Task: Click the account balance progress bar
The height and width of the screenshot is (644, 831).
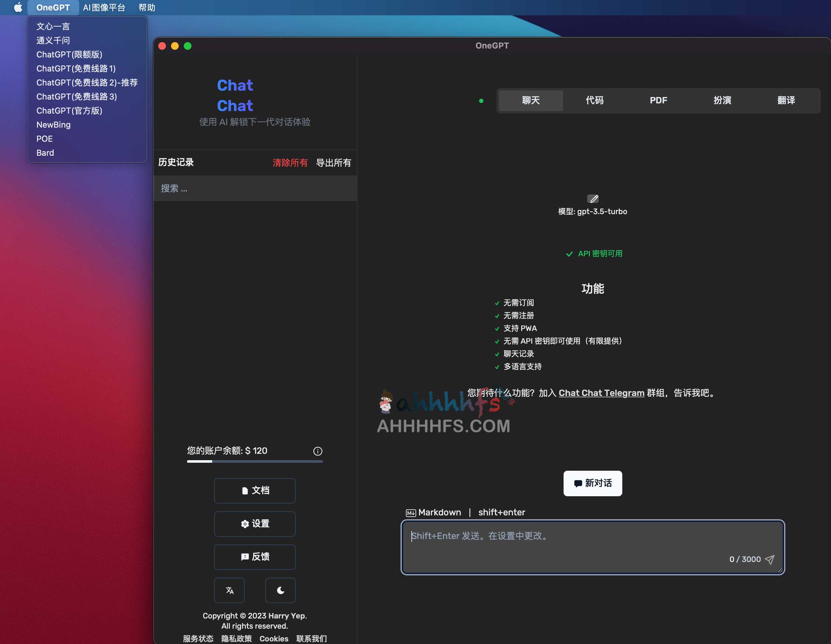Action: pyautogui.click(x=254, y=461)
